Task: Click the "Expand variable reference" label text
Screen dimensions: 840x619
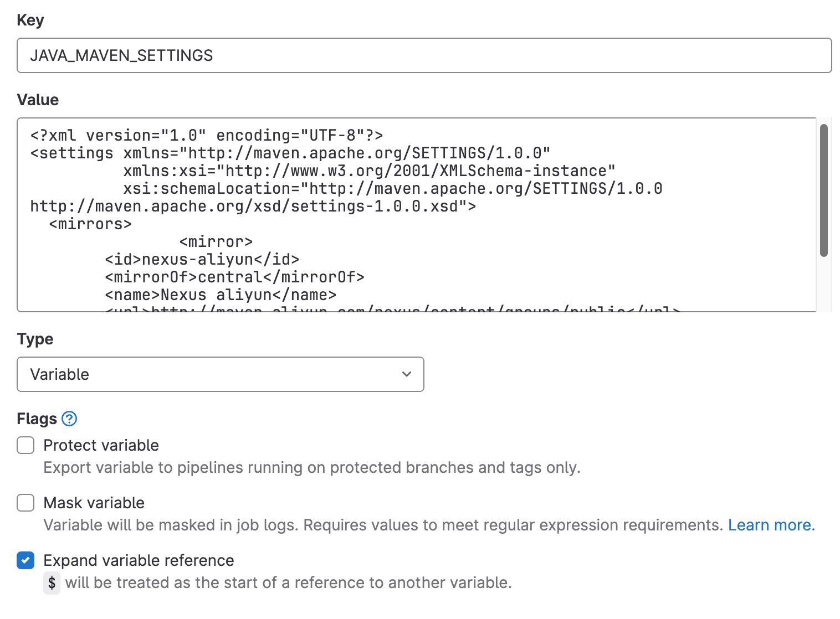Action: 139,560
